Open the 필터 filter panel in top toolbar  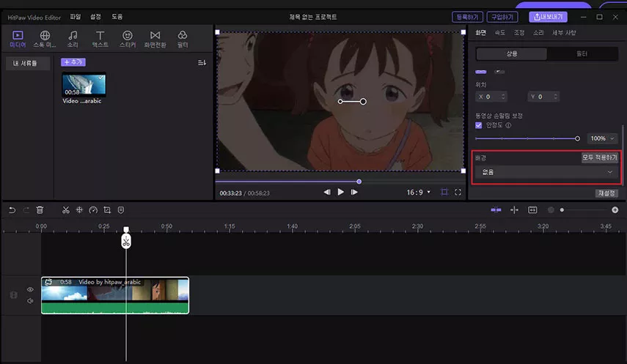[183, 39]
